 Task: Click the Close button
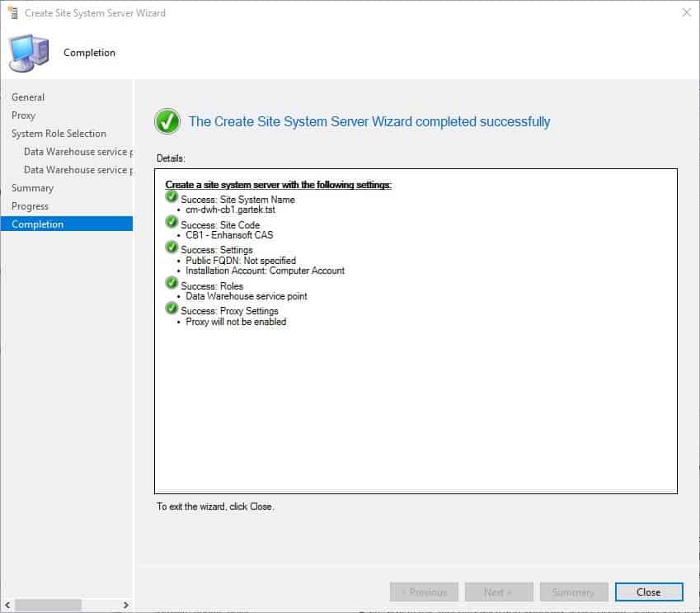649,592
